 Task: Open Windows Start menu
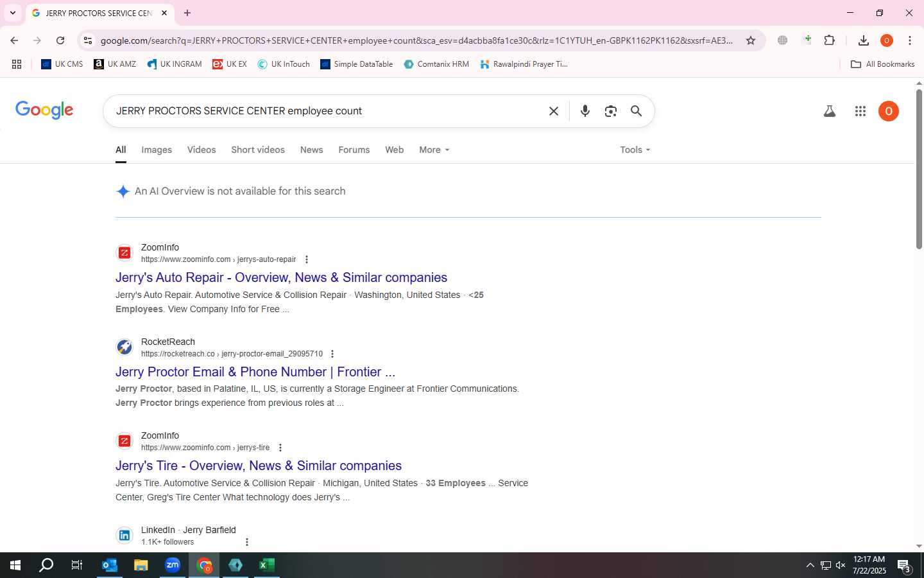(x=15, y=565)
